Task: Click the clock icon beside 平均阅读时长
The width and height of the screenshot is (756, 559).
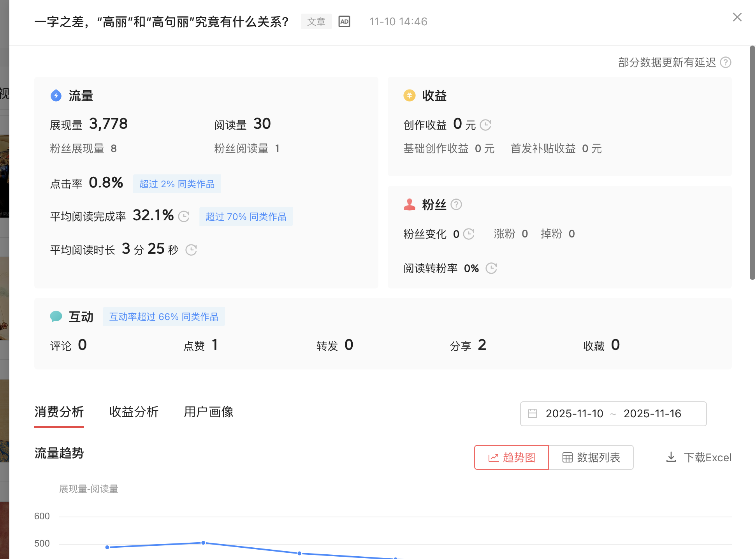Action: 191,250
